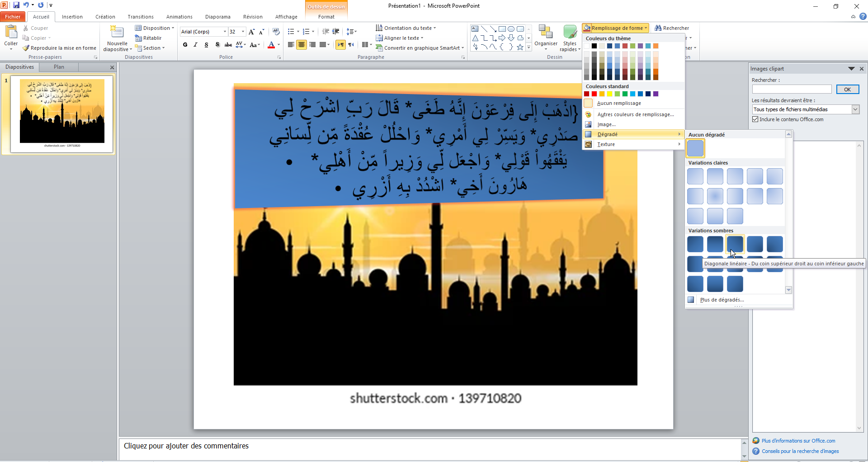Open the Arial (Corps) font dropdown
Viewport: 868px width, 462px height.
pos(225,32)
